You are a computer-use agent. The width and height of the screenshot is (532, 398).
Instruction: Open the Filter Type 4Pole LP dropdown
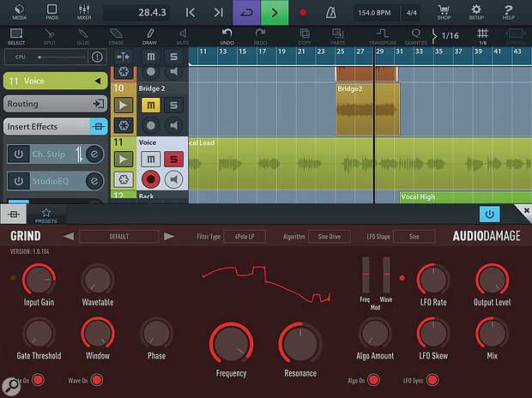coord(245,237)
